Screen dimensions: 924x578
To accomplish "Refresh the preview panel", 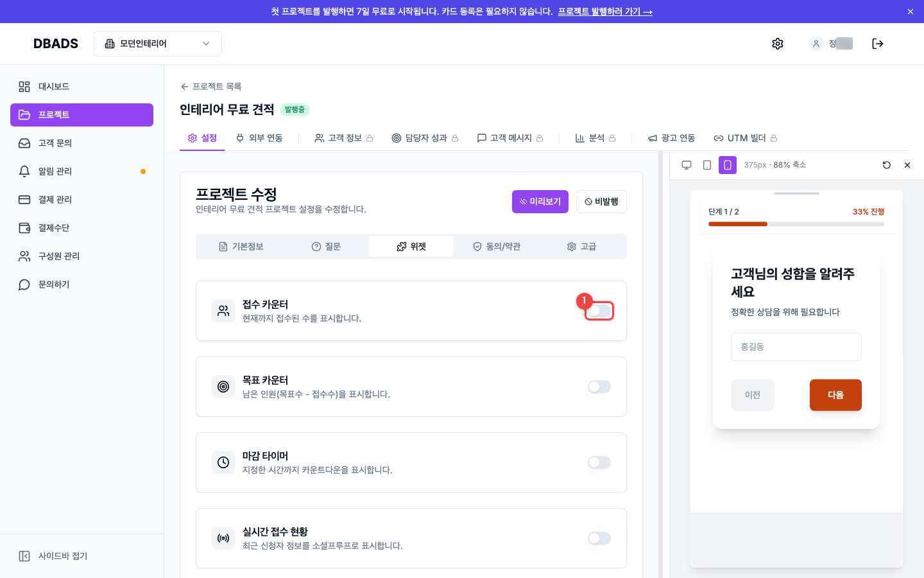I will pyautogui.click(x=887, y=165).
